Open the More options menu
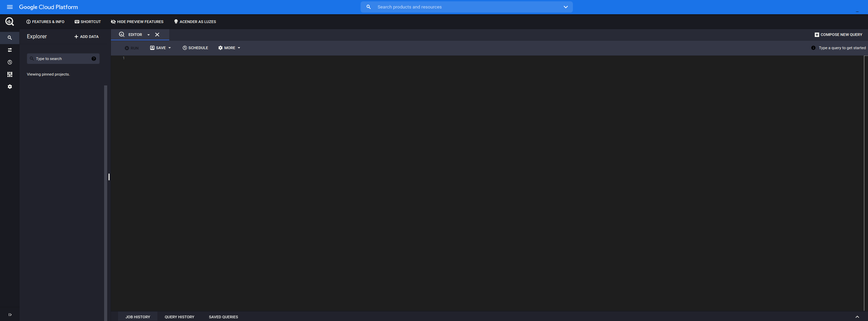868x321 pixels. click(x=229, y=48)
